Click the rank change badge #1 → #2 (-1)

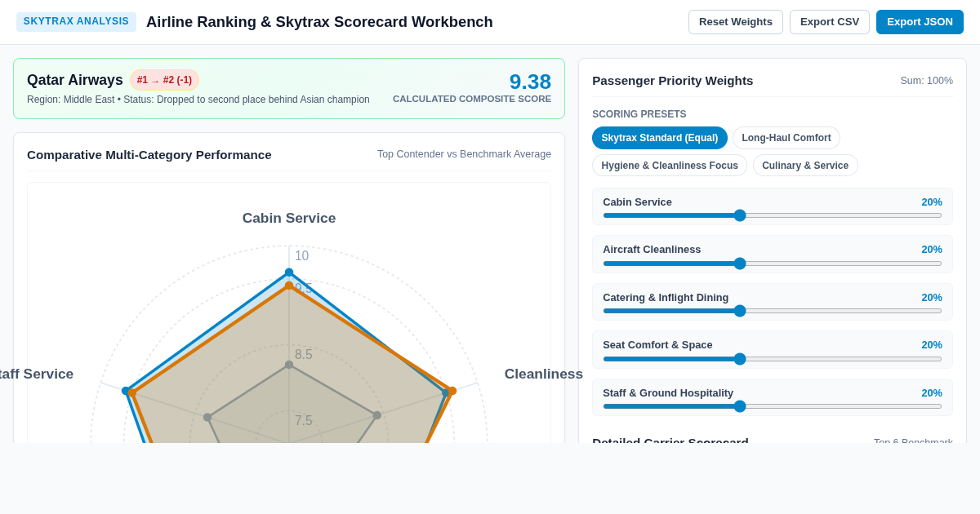click(x=164, y=80)
